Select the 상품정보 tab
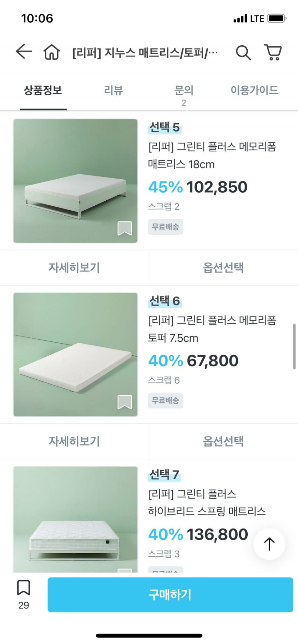 click(x=43, y=91)
